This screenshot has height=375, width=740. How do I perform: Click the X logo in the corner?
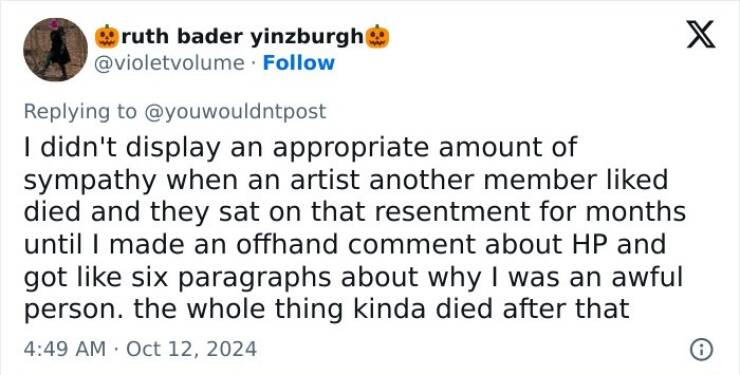(701, 34)
